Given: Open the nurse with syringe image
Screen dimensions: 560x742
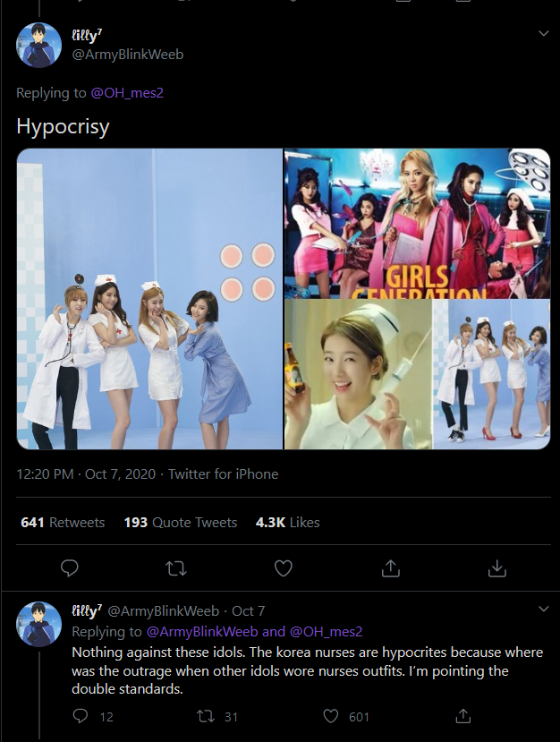Looking at the screenshot, I should pos(358,374).
